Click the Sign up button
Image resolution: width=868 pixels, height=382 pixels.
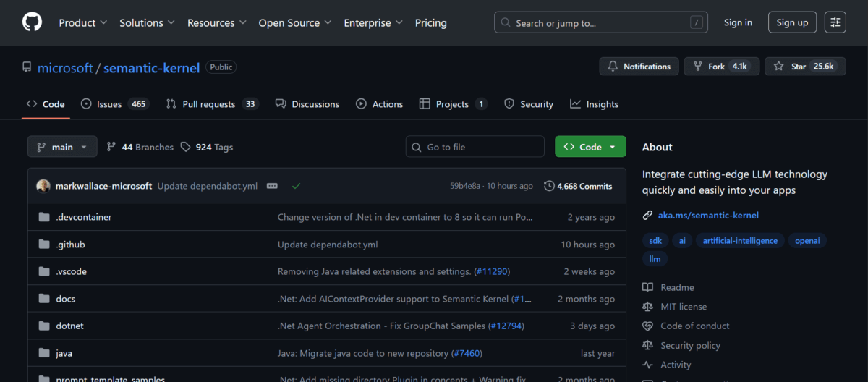pos(792,22)
